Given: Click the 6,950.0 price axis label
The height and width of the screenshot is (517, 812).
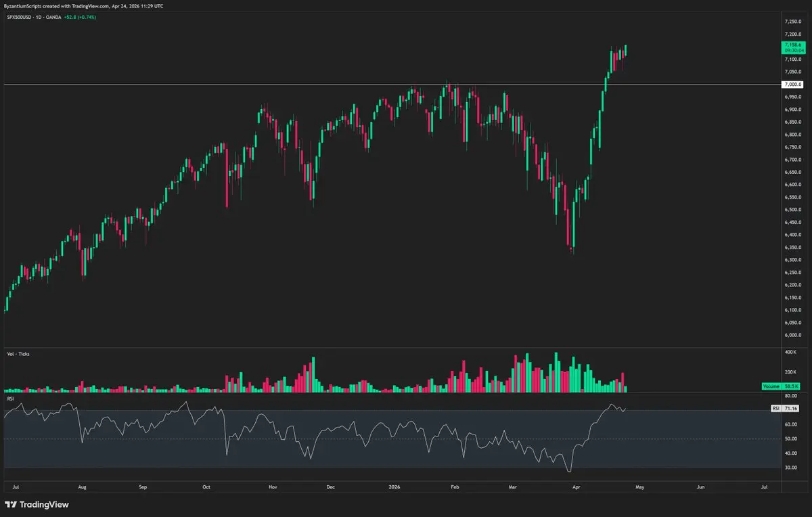Looking at the screenshot, I should [793, 97].
